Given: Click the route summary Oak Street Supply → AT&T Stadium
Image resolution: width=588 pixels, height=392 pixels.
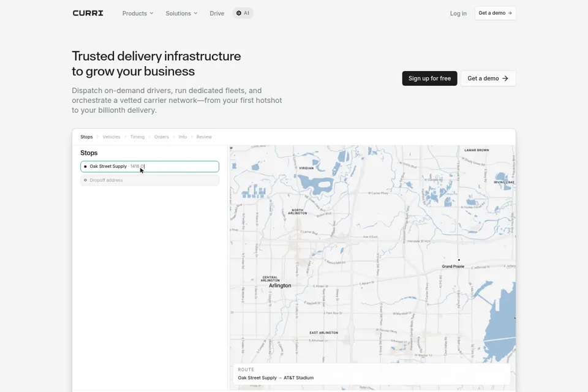Looking at the screenshot, I should tap(276, 378).
